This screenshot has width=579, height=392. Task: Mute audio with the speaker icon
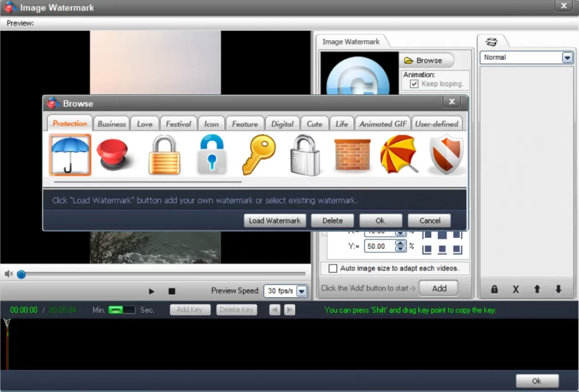[x=8, y=274]
